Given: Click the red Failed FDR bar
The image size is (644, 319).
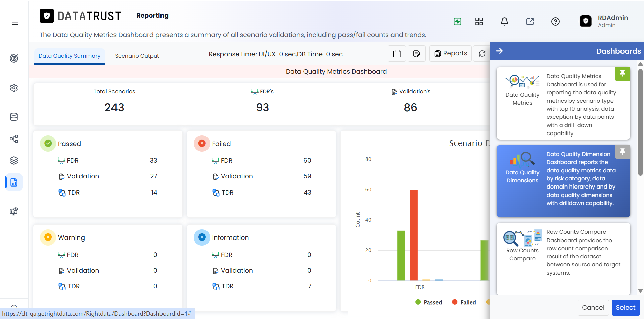Looking at the screenshot, I should pos(414,235).
